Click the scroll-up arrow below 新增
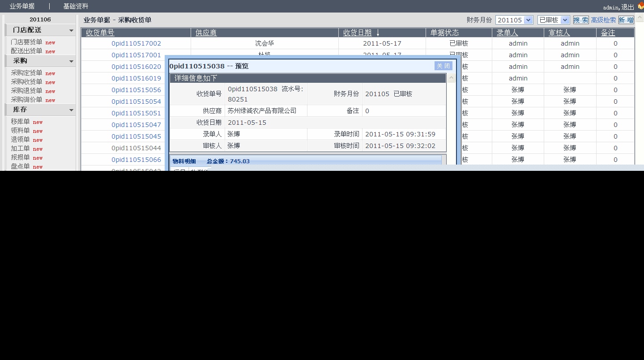The height and width of the screenshot is (360, 644). 640,17
